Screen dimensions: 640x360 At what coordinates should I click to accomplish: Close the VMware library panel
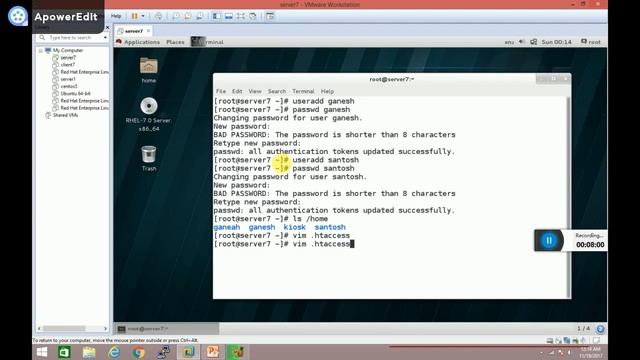pyautogui.click(x=107, y=27)
